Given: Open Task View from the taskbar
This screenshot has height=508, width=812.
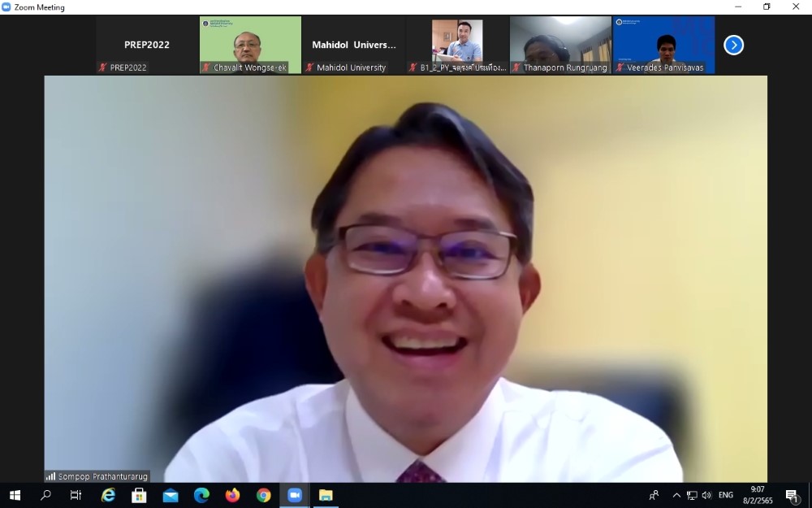Looking at the screenshot, I should [76, 495].
